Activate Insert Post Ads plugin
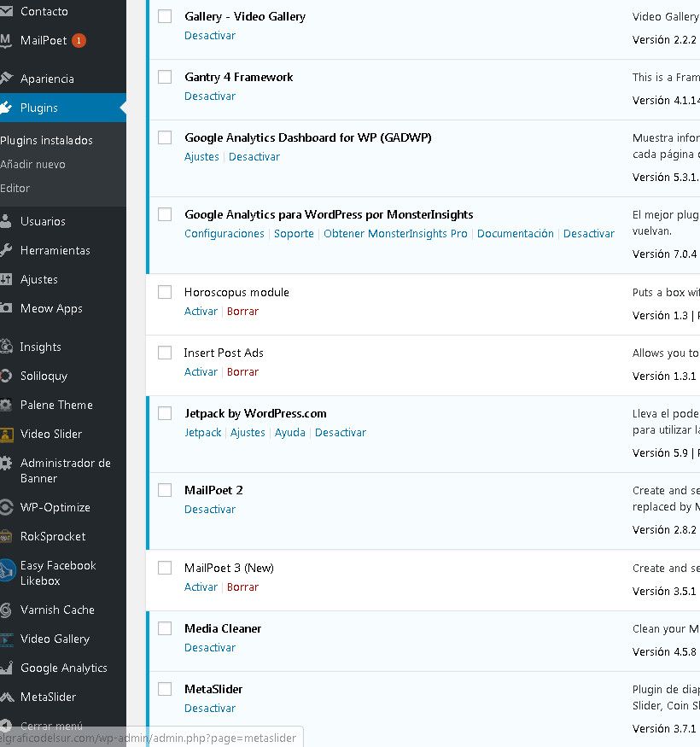This screenshot has width=700, height=747. 201,371
